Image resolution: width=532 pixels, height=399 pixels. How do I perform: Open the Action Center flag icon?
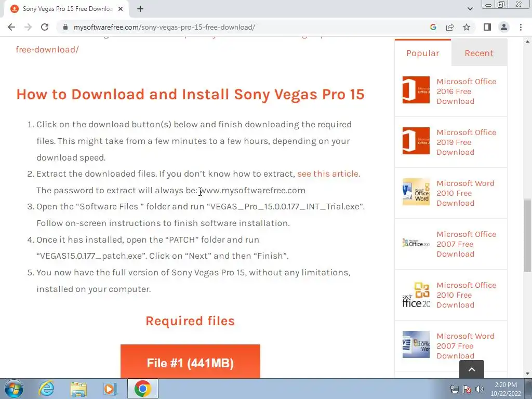[x=467, y=389]
